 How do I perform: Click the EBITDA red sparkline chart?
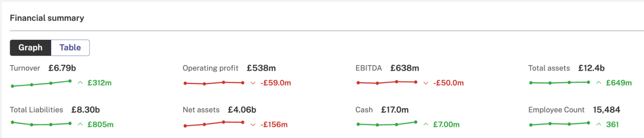387,83
